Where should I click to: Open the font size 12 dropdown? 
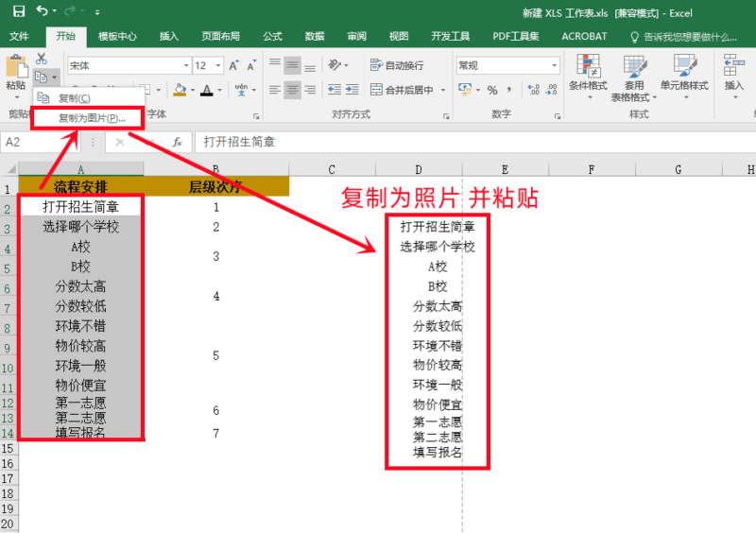[x=218, y=65]
